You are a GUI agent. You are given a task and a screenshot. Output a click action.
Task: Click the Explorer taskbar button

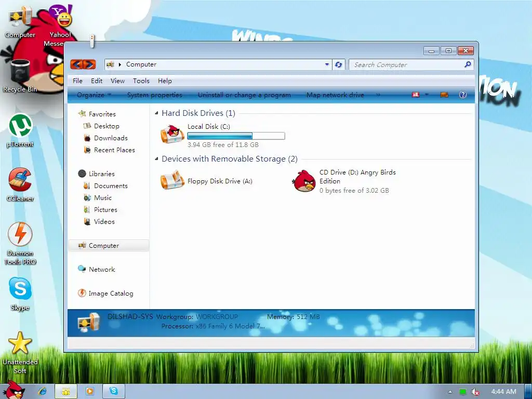tap(66, 392)
